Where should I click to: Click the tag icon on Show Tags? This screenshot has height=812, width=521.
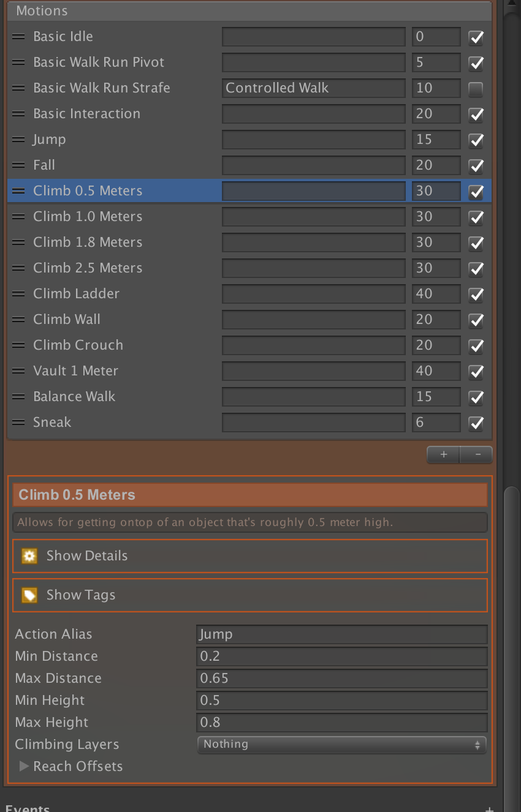coord(29,595)
